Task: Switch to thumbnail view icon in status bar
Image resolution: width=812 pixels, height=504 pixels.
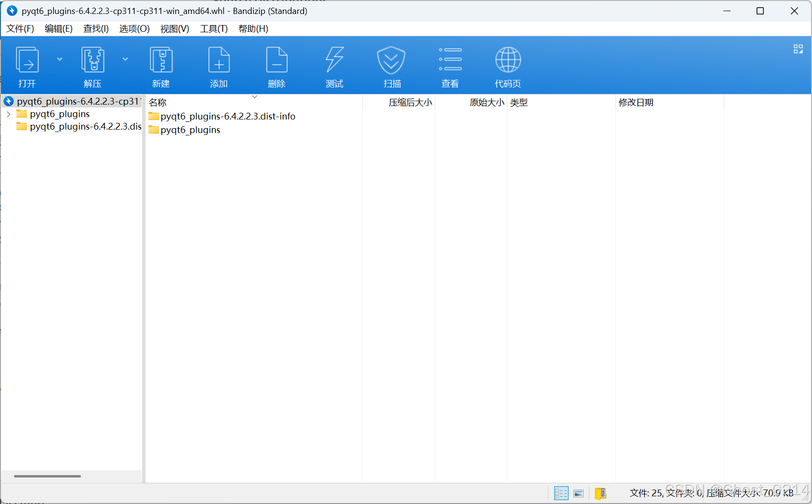Action: tap(579, 493)
